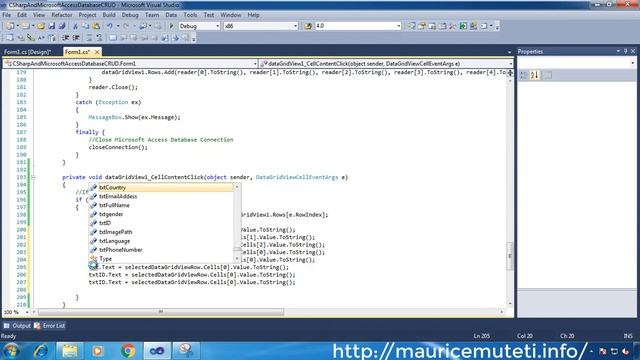Open the File menu

pos(7,15)
